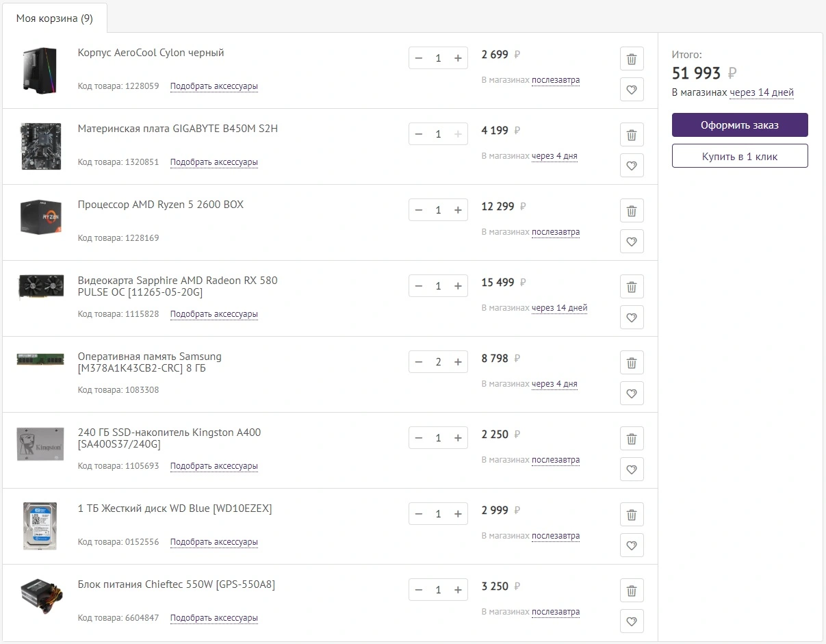Increase Sapphire RX 580 quantity
Viewport: 826px width, 644px height.
458,286
